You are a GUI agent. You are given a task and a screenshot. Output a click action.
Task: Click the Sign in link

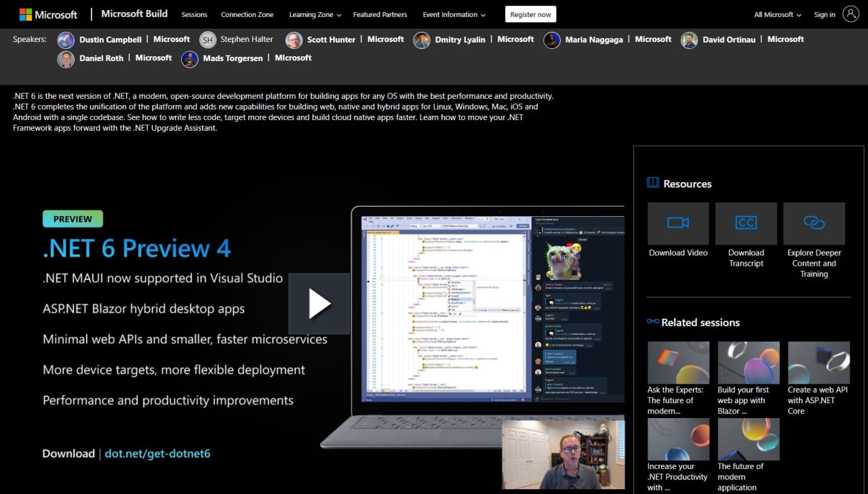[x=825, y=14]
